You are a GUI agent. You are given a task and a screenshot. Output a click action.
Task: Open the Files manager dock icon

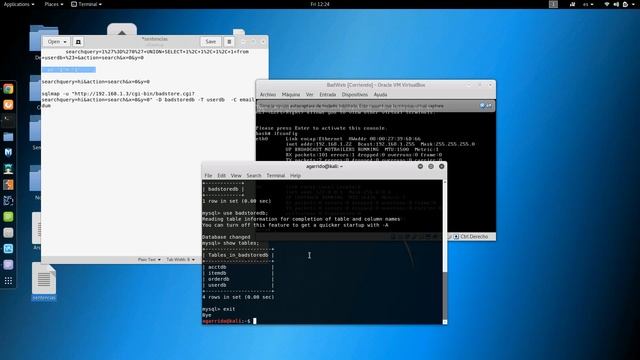click(8, 137)
